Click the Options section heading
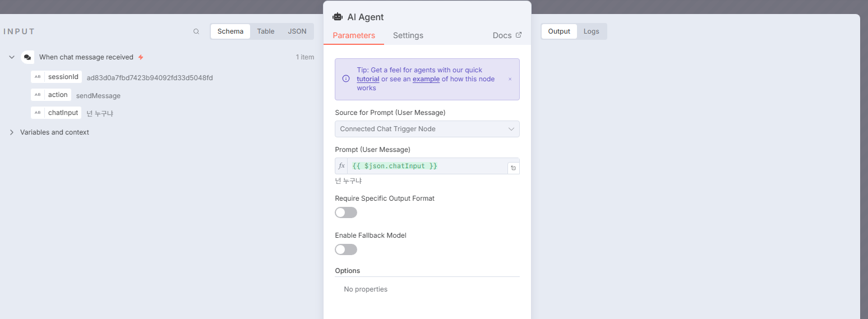The height and width of the screenshot is (319, 868). click(x=348, y=271)
